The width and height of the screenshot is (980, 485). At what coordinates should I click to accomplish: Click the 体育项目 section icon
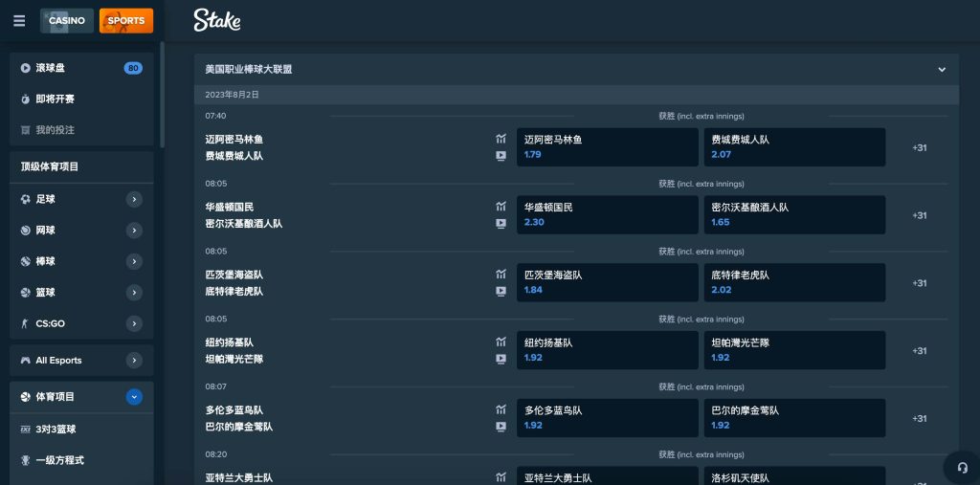25,397
